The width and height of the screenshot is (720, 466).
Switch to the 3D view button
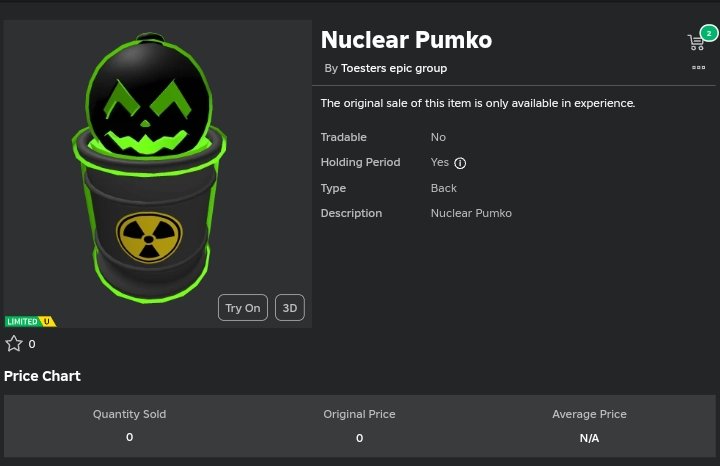pos(290,308)
